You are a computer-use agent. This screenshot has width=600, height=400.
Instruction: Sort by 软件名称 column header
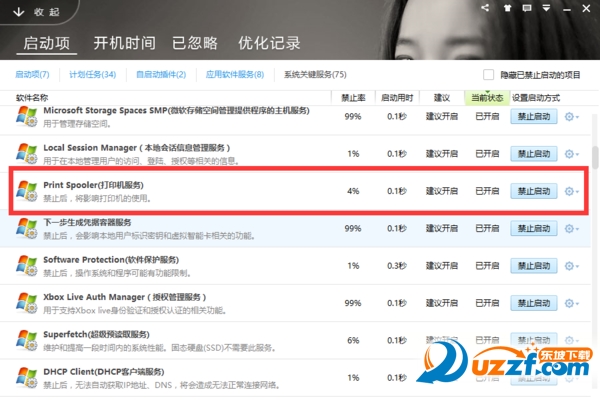click(x=32, y=98)
